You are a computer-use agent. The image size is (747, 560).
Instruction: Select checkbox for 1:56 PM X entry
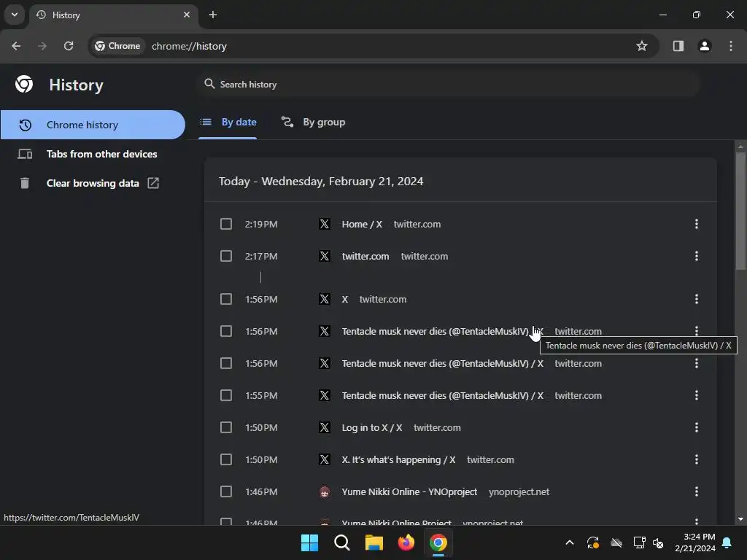226,299
